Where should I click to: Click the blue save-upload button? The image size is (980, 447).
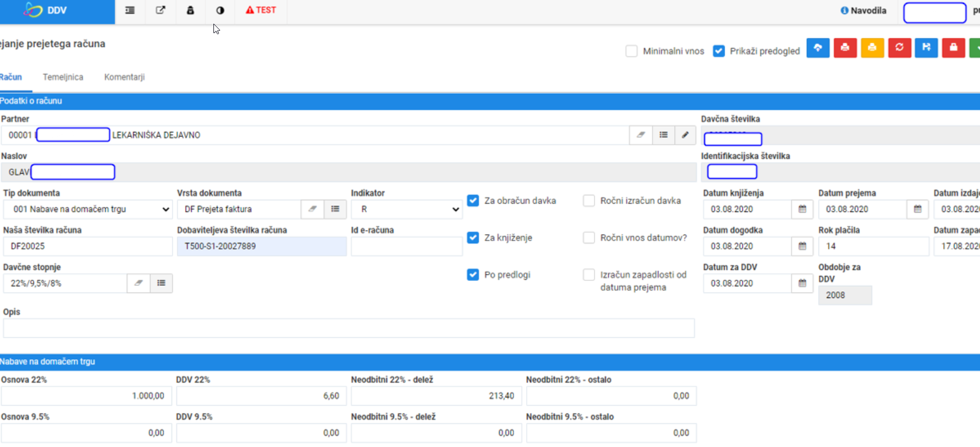click(x=927, y=47)
